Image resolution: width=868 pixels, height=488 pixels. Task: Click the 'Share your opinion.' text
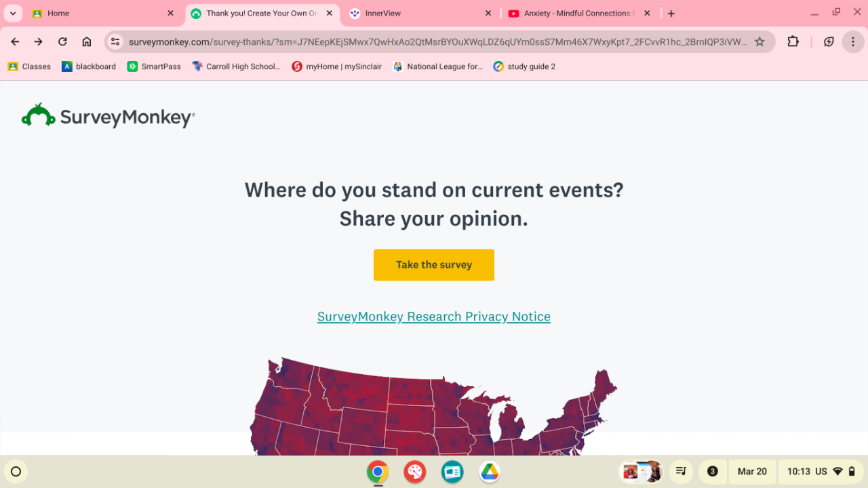pos(434,219)
